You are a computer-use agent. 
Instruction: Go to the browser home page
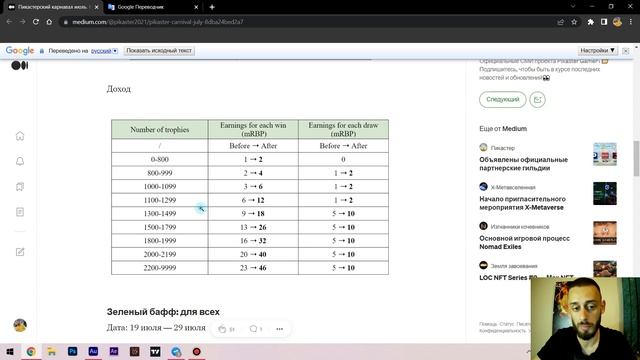coord(49,22)
